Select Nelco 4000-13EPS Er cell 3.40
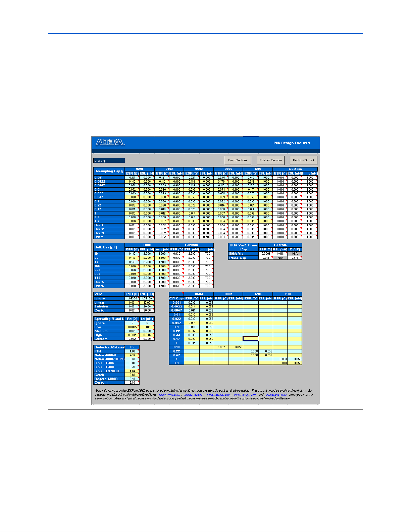The image size is (411, 532). click(132, 359)
